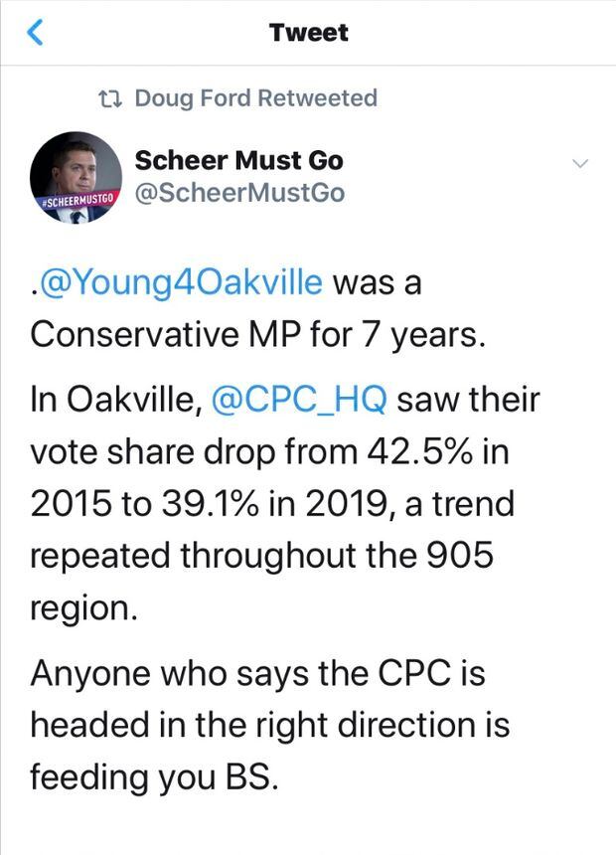616x855 pixels.
Task: Tap the back arrow in the header
Action: click(36, 34)
